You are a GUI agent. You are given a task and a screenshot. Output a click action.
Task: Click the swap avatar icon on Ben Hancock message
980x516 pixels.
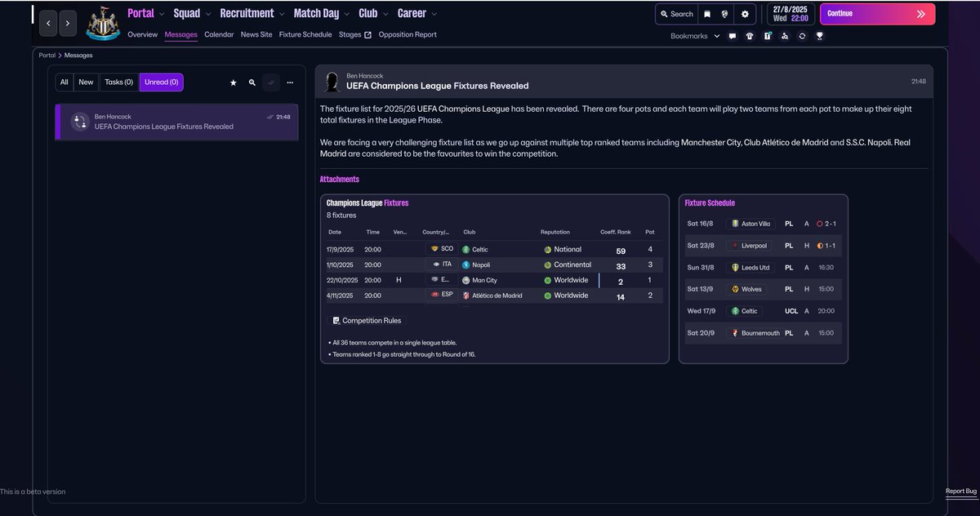pyautogui.click(x=80, y=122)
